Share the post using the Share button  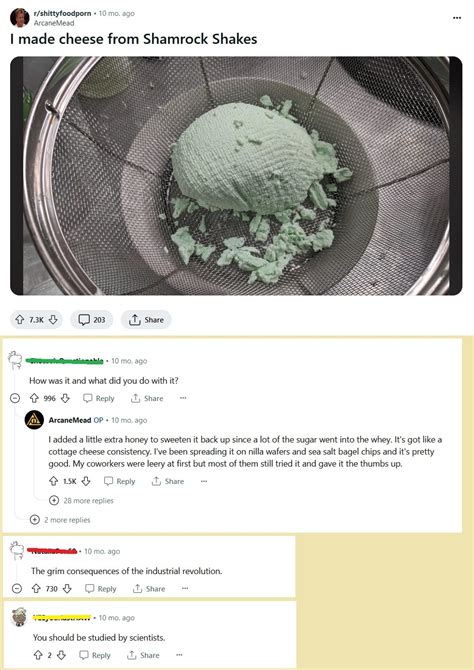pyautogui.click(x=146, y=320)
